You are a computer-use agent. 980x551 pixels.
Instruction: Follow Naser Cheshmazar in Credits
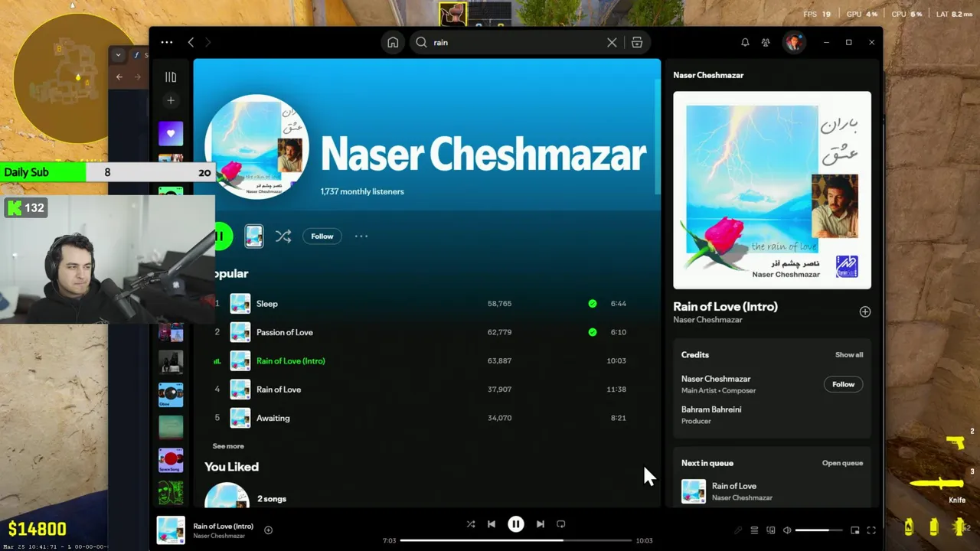843,384
